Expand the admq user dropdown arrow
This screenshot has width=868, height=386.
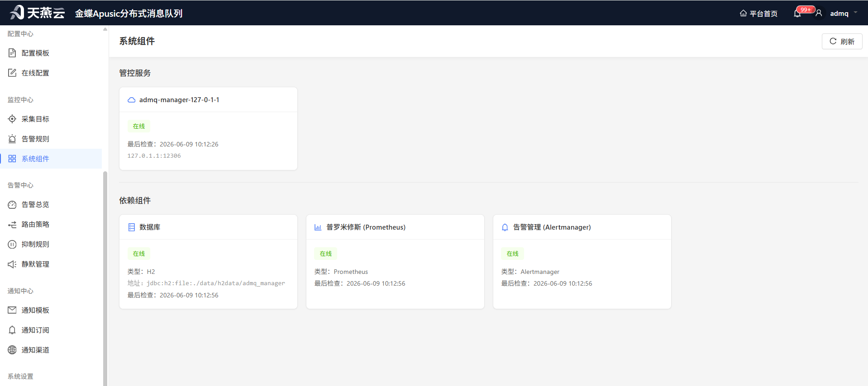[x=855, y=13]
